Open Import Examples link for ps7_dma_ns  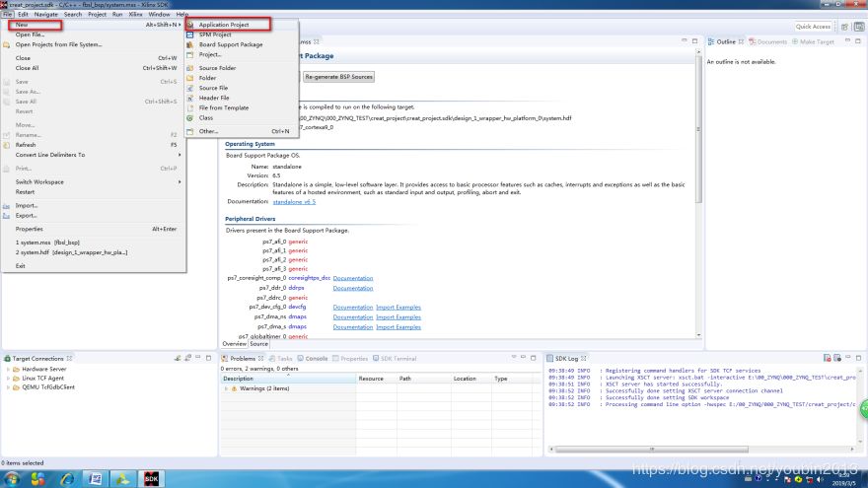tap(398, 317)
